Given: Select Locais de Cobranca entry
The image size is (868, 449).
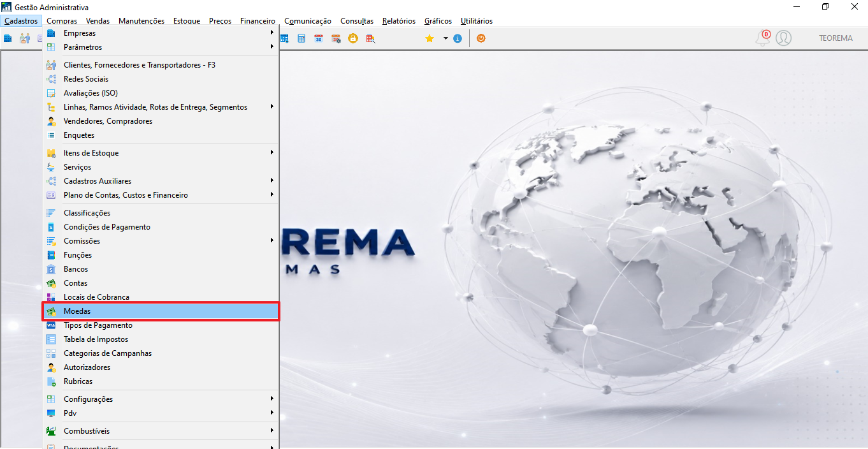Looking at the screenshot, I should pyautogui.click(x=161, y=297).
